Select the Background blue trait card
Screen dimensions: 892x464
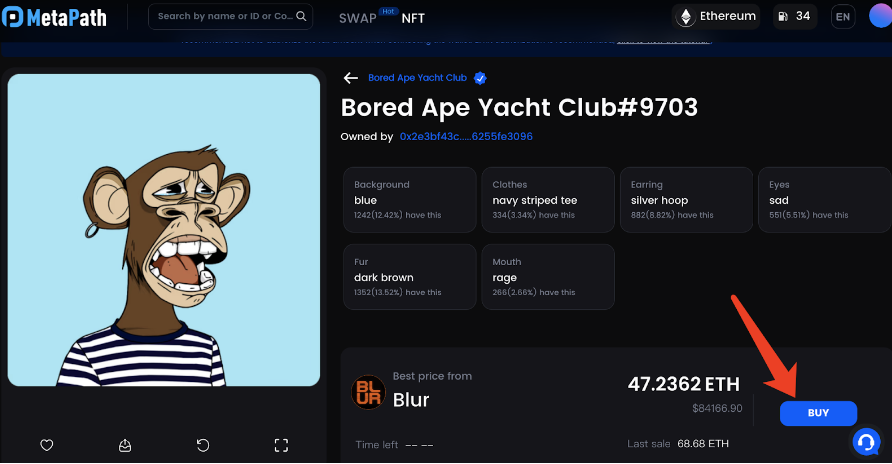coord(409,201)
